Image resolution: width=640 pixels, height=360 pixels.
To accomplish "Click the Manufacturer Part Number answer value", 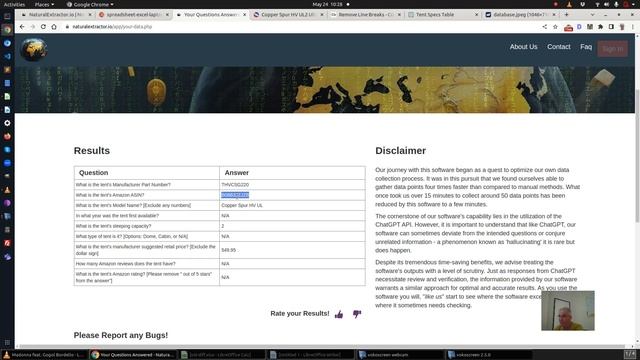I will pyautogui.click(x=235, y=185).
